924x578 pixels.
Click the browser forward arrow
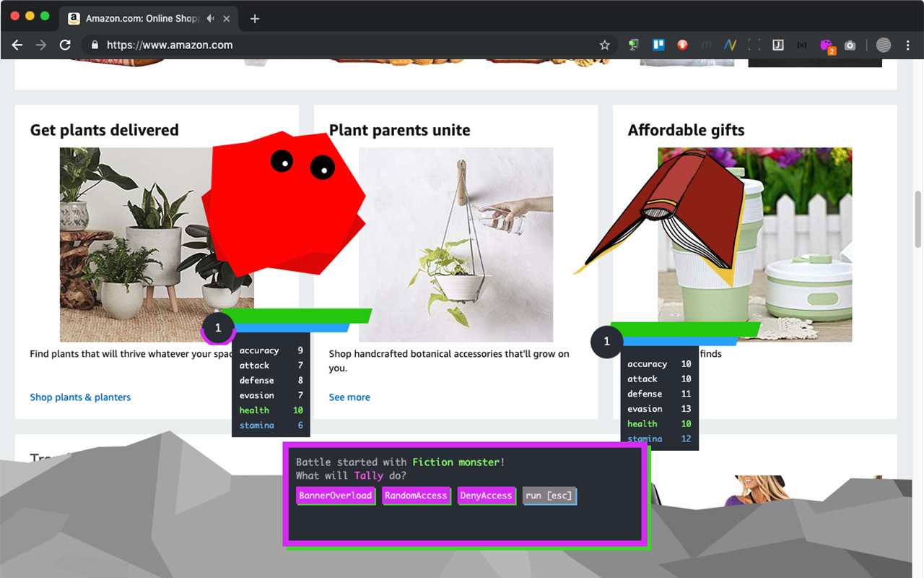pyautogui.click(x=41, y=45)
